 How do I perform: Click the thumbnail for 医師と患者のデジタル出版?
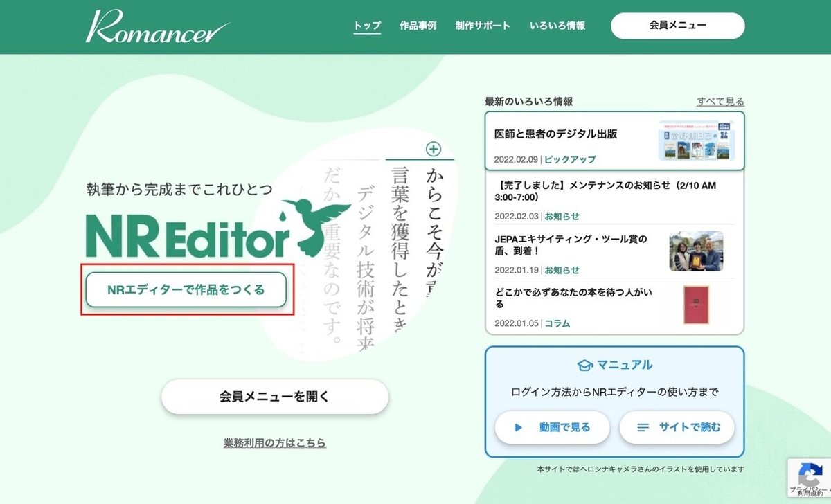click(x=697, y=141)
